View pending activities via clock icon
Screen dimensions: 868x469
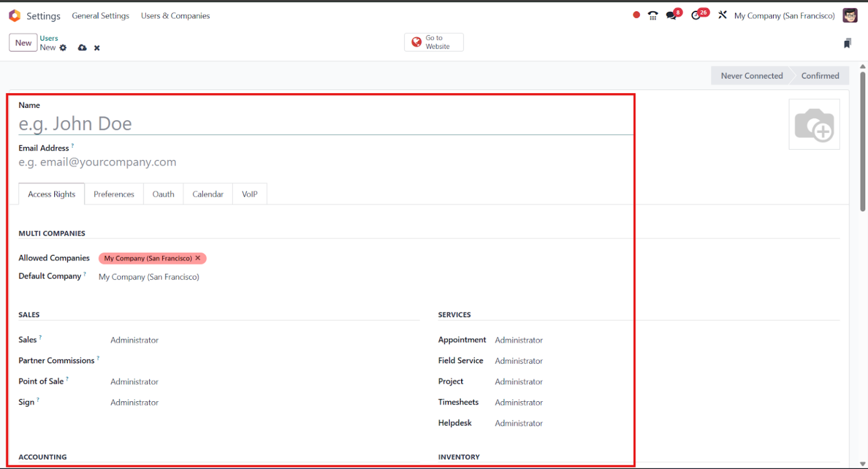[x=697, y=15]
